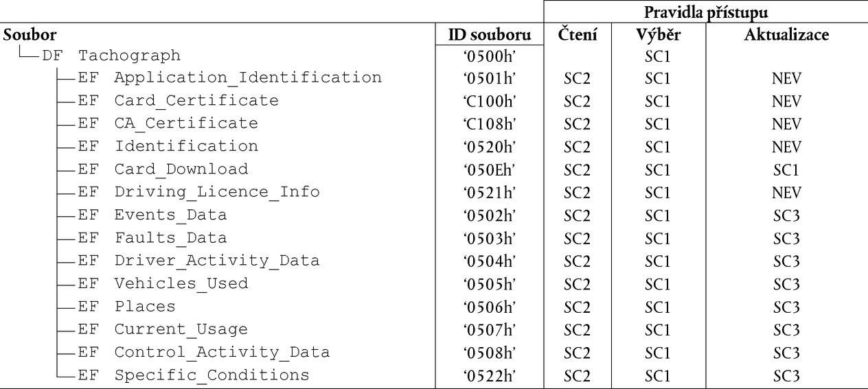Select the DF Tachograph tree node

point(111,55)
